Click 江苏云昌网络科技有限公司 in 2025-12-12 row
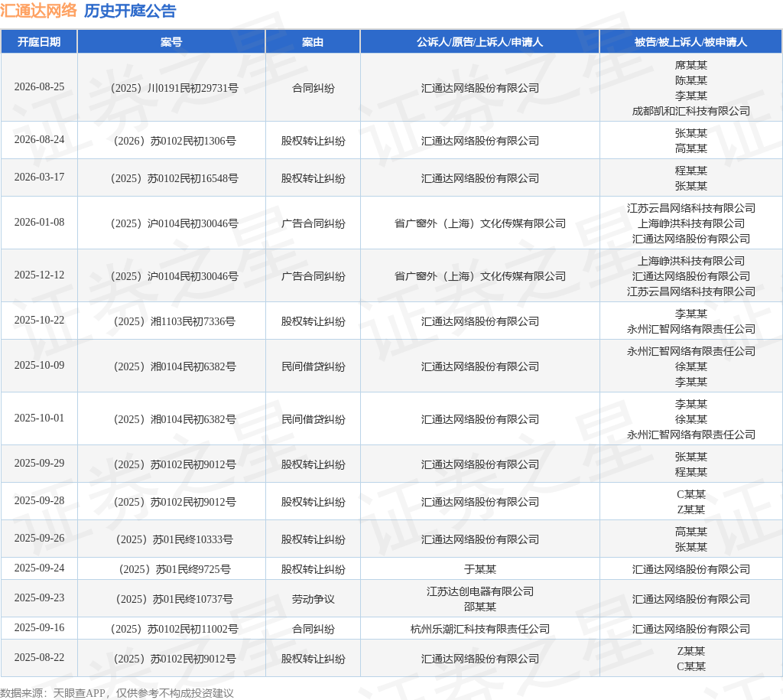The height and width of the screenshot is (700, 783). [x=691, y=291]
